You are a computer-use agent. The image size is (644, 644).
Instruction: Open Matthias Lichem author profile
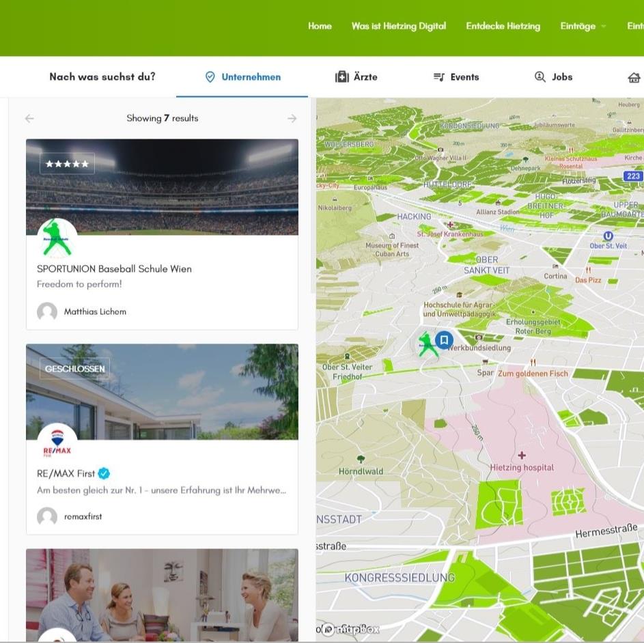[95, 311]
